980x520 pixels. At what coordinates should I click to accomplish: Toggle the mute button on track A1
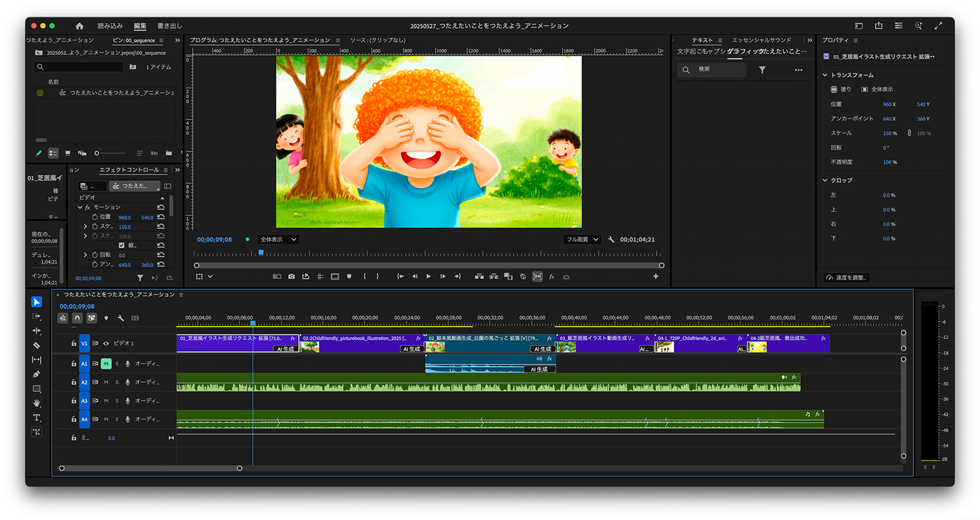point(106,363)
